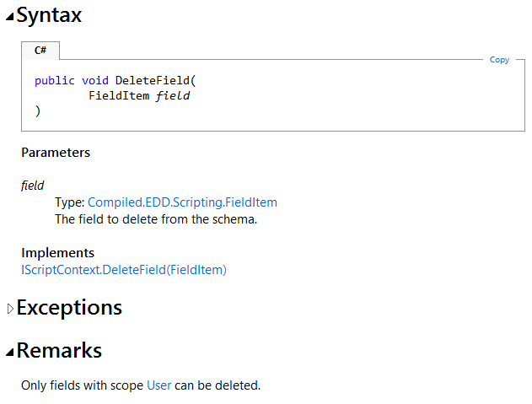Open the IScriptContext.DeleteField(FieldItem) link
Image resolution: width=532 pixels, height=404 pixels.
tap(124, 270)
